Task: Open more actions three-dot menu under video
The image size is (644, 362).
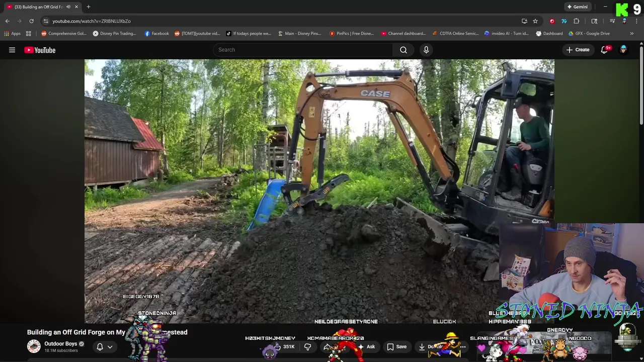Action: coord(463,347)
